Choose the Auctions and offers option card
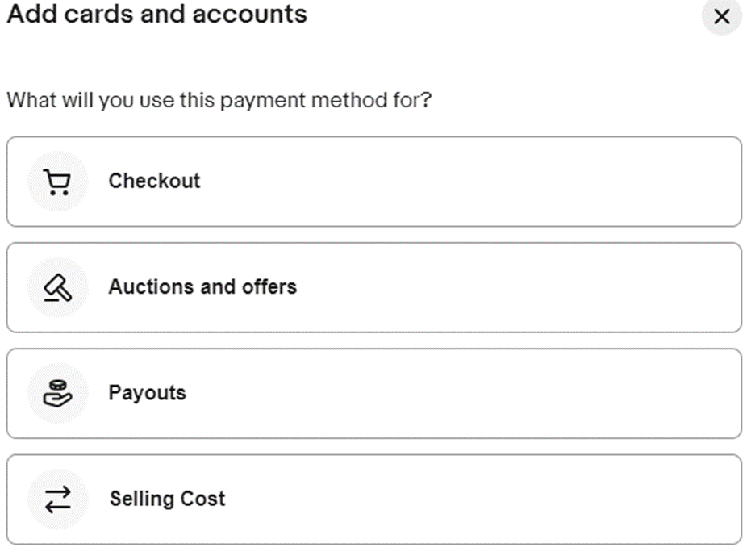The height and width of the screenshot is (560, 751). [374, 287]
